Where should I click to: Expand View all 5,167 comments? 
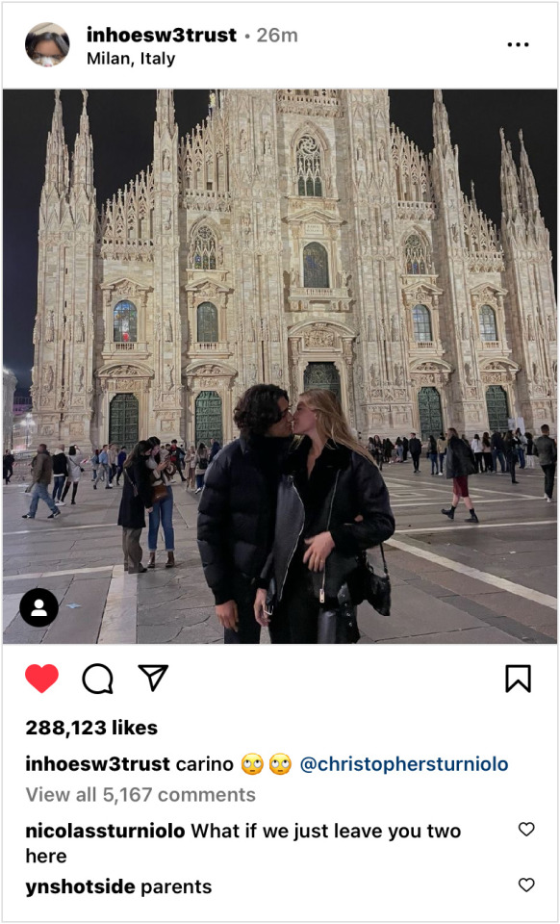pos(140,795)
